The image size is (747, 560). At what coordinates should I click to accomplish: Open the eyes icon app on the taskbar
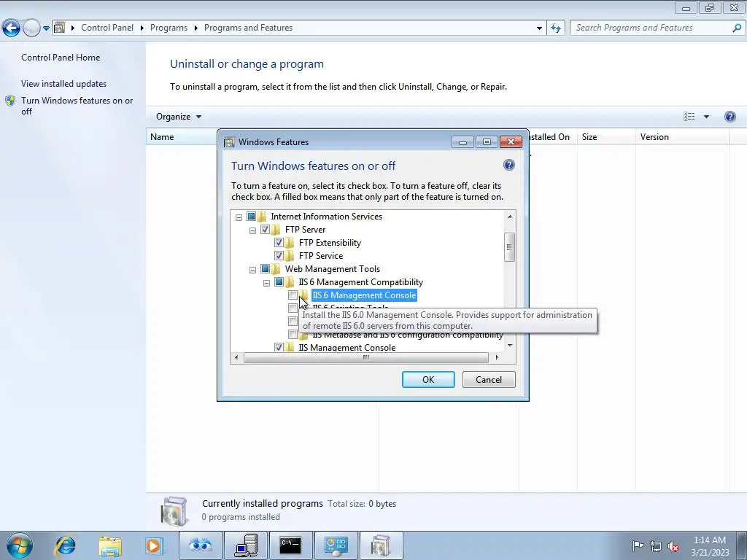pos(200,545)
